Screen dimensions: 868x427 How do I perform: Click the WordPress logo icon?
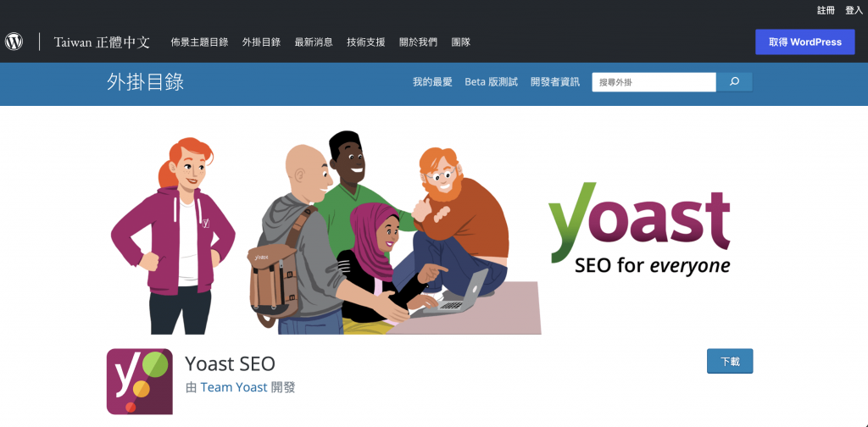[14, 42]
